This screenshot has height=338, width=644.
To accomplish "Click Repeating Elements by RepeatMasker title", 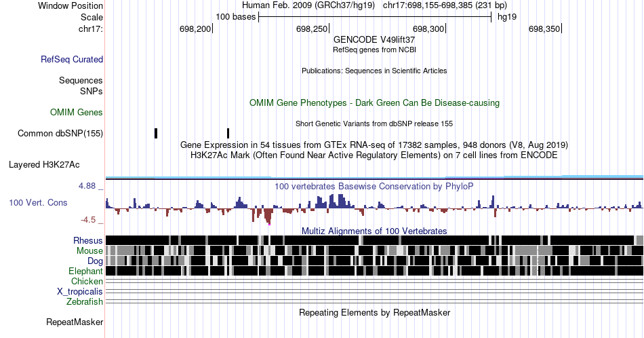I will pyautogui.click(x=374, y=312).
